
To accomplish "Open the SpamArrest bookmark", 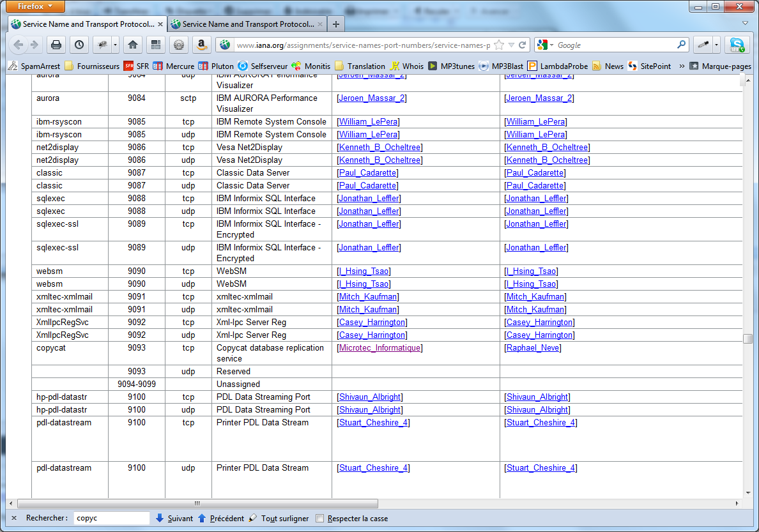I will click(34, 66).
